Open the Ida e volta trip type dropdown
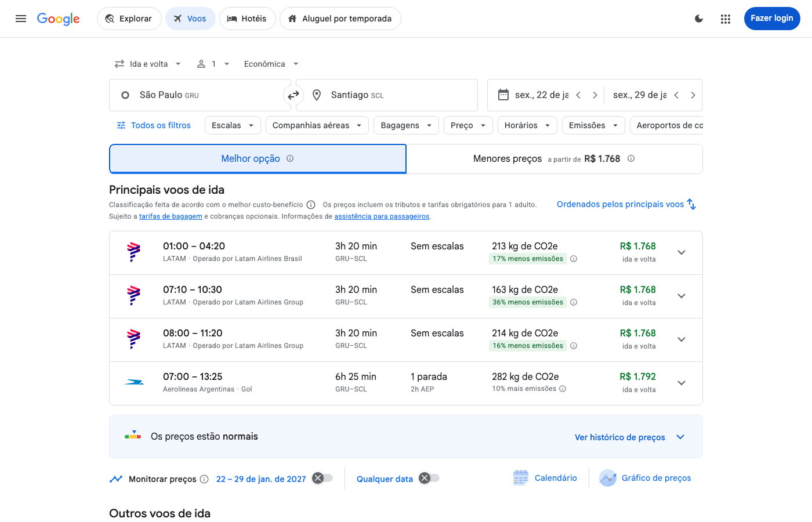 click(x=148, y=64)
